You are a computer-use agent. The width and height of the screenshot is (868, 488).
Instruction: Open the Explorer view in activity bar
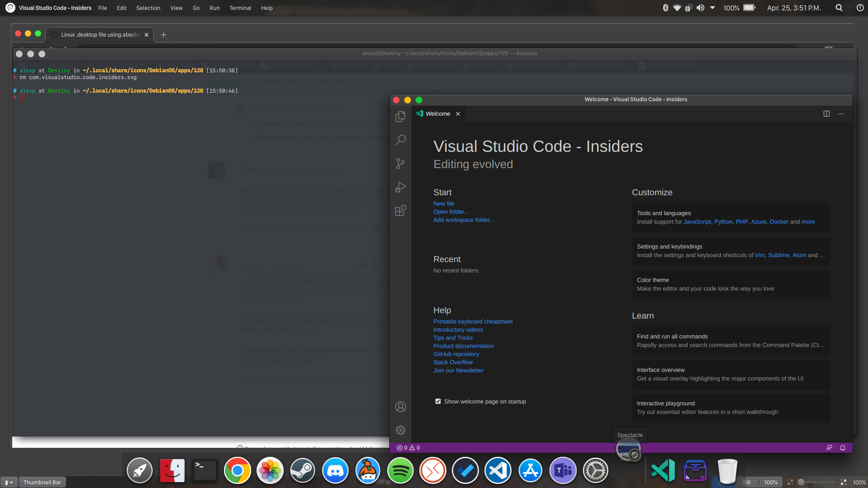click(401, 117)
